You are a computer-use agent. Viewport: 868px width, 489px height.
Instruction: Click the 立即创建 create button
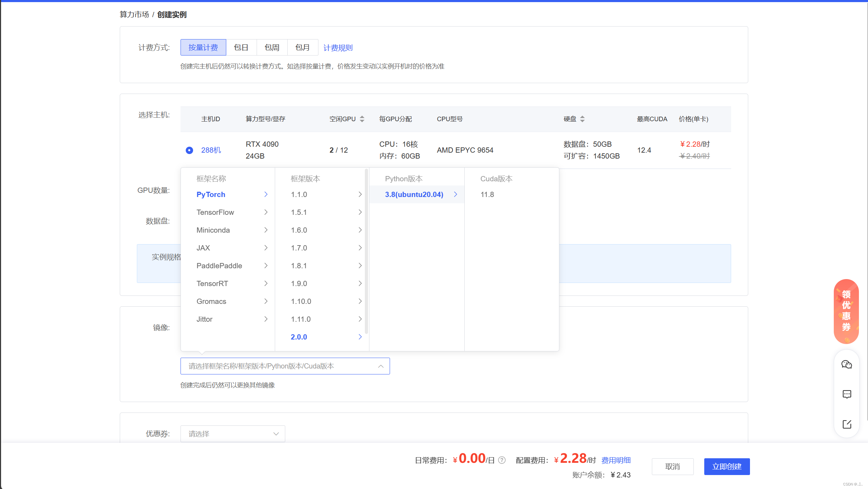(x=727, y=467)
